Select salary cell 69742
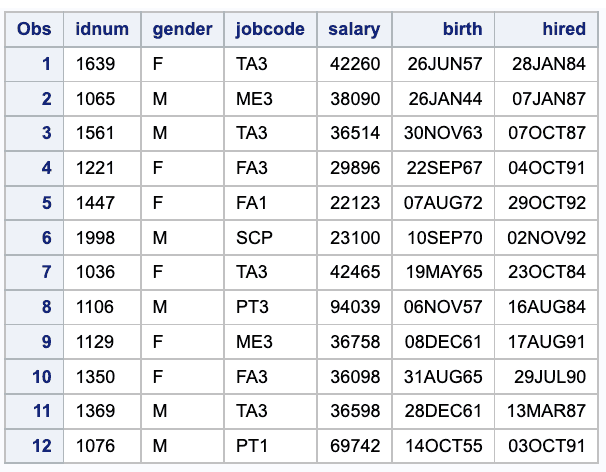This screenshot has height=472, width=606. [354, 446]
